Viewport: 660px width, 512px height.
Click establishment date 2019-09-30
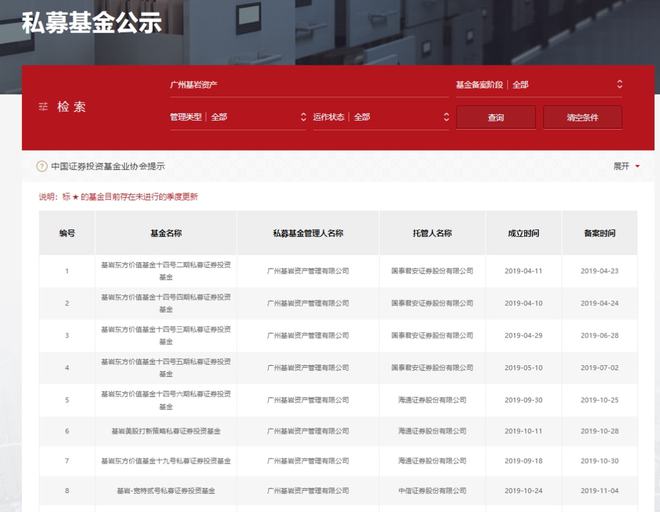[524, 400]
